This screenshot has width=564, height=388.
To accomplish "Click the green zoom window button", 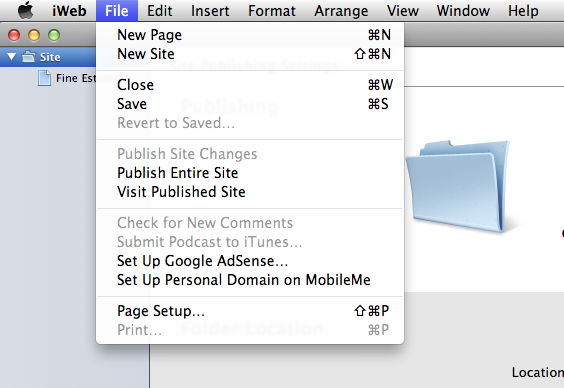I will coord(54,35).
